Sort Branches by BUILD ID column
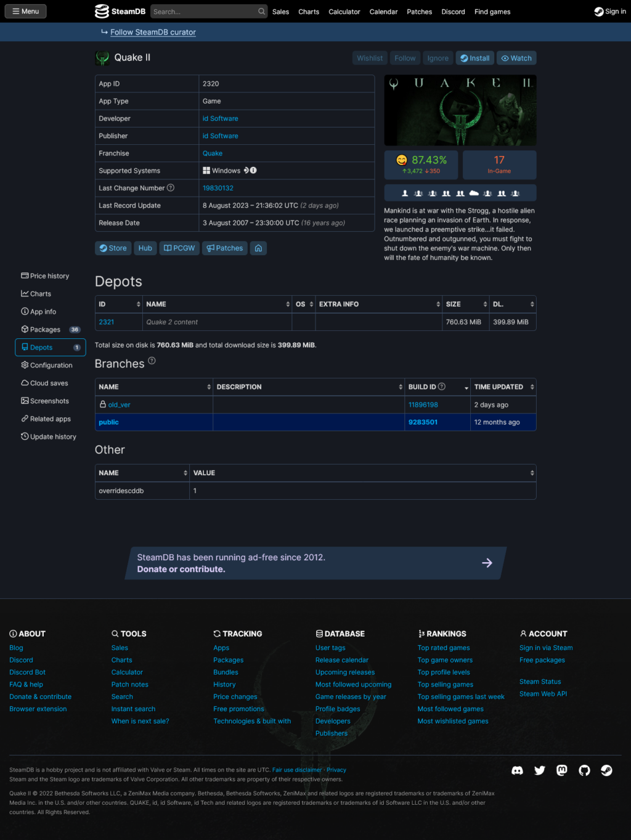The width and height of the screenshot is (631, 840). point(438,387)
